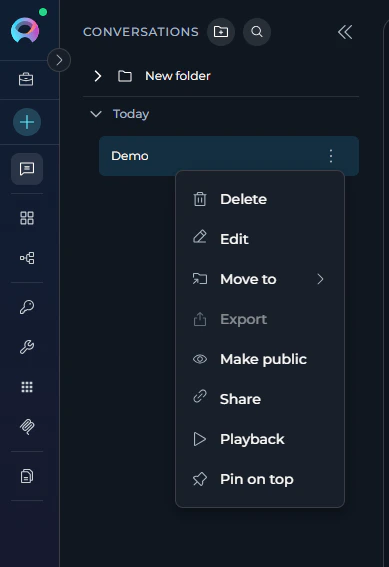Open the conversations chat icon in sidebar
389x567 pixels.
tap(27, 169)
